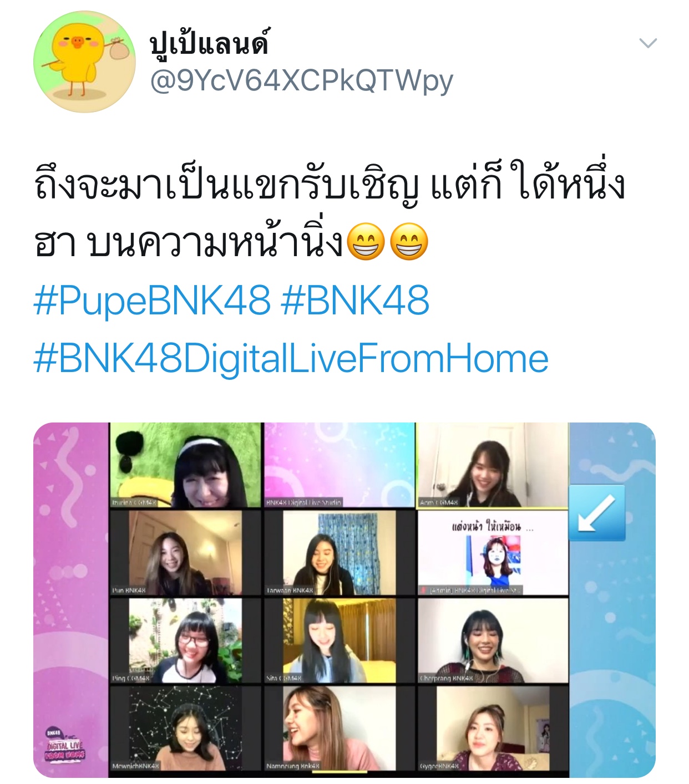Select the Admin shared-screen tile

coord(493,553)
